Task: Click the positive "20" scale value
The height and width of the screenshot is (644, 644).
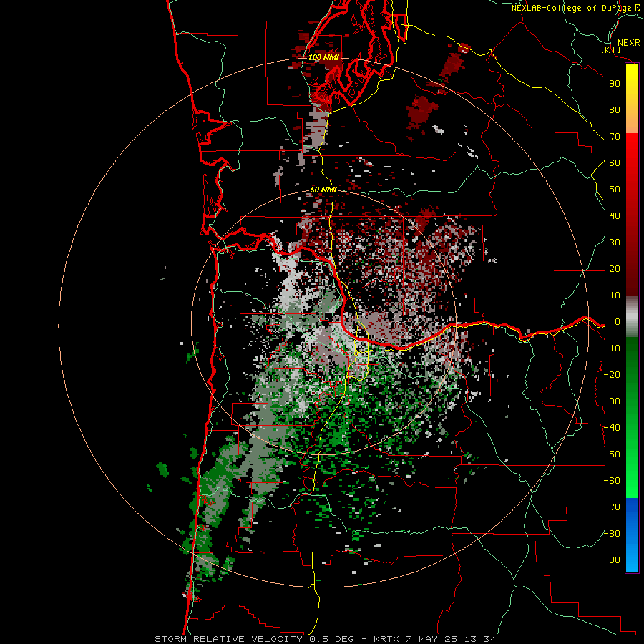Action: (615, 268)
